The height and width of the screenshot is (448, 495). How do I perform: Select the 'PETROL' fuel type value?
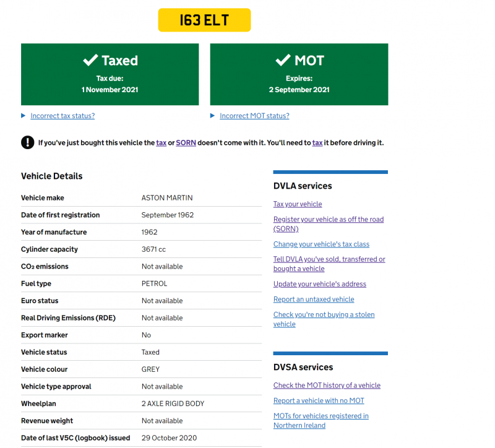154,283
